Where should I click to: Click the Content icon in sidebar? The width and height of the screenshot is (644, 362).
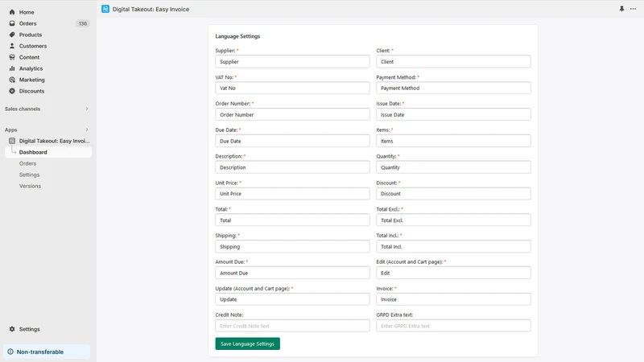point(12,57)
